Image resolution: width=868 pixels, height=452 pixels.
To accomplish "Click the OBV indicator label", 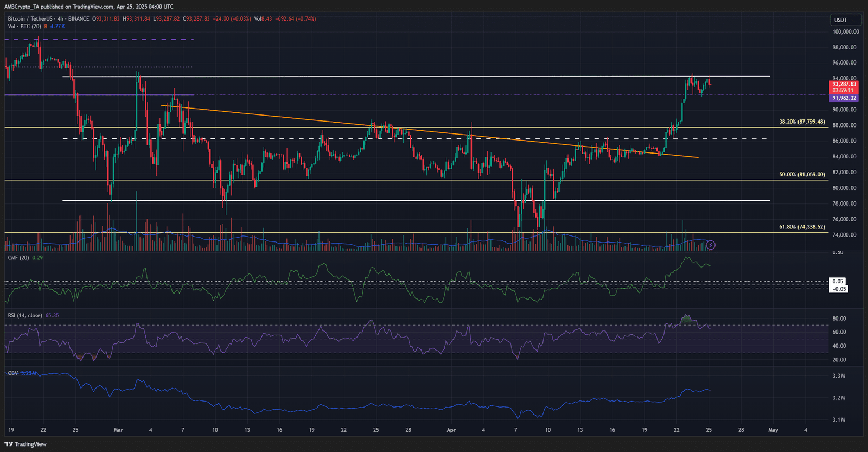I will pos(12,373).
